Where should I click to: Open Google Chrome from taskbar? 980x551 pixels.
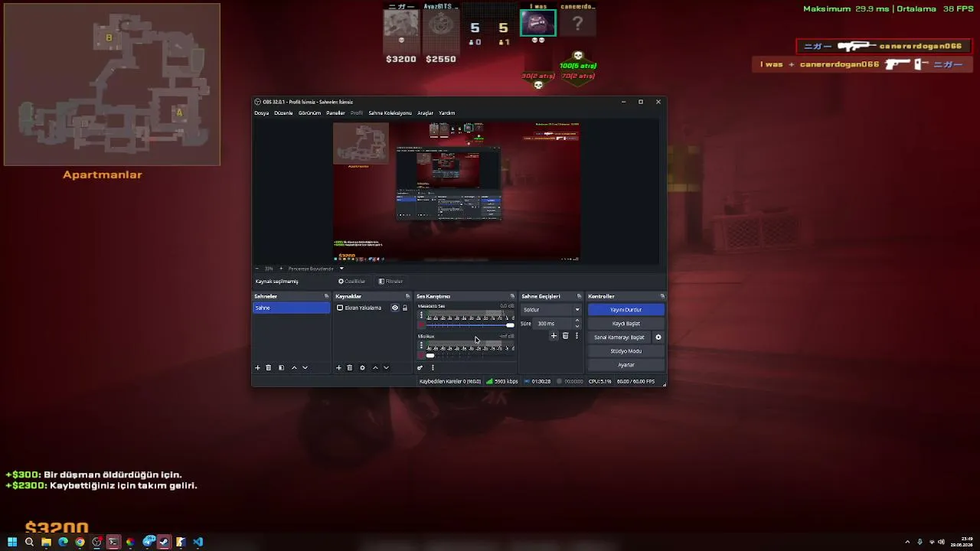(x=80, y=543)
